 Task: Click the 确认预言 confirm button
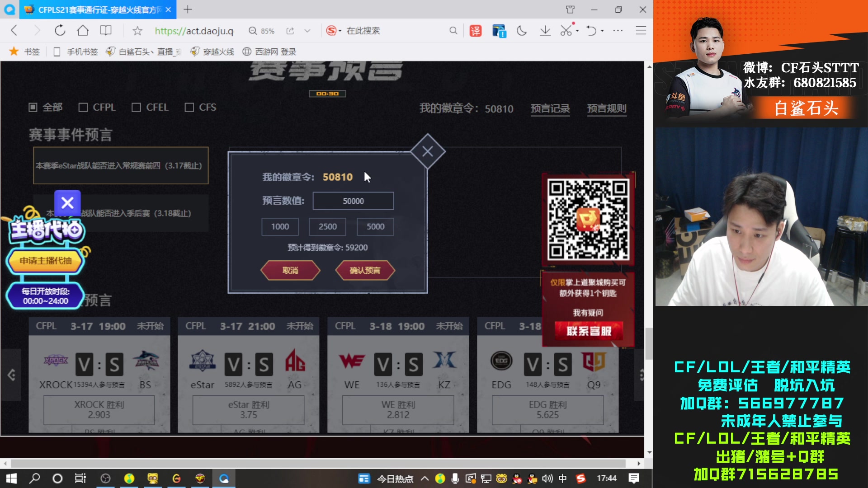click(x=365, y=270)
